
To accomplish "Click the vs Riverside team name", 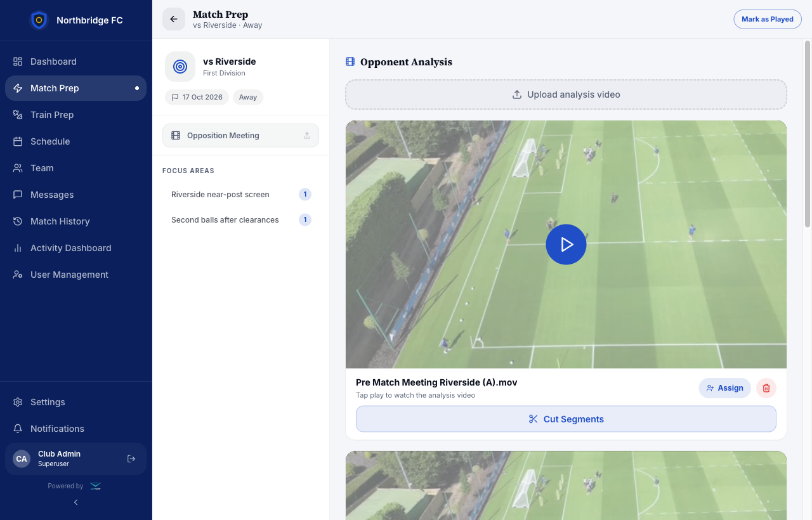I will (230, 62).
